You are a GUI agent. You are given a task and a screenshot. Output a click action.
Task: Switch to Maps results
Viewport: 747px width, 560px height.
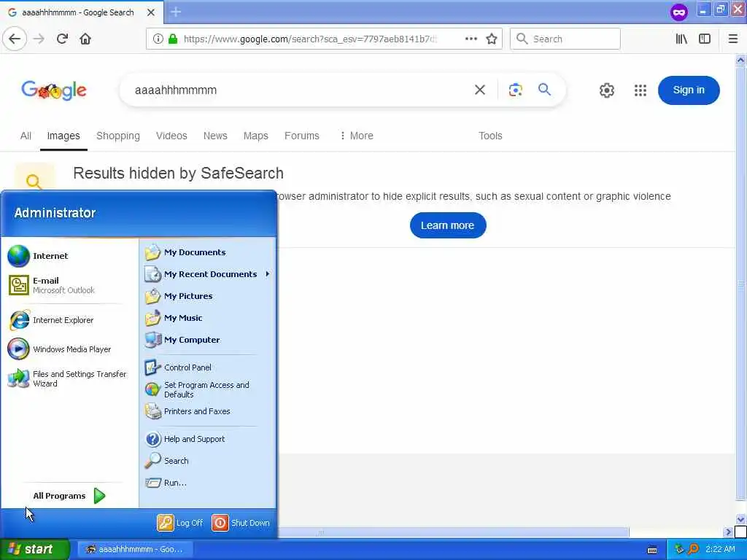[256, 136]
